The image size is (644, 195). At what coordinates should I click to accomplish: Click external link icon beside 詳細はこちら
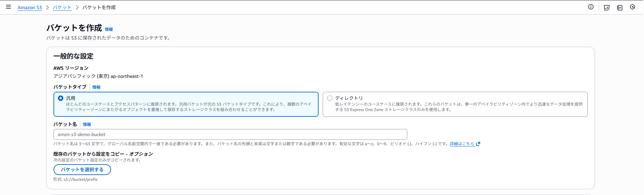[x=478, y=144]
